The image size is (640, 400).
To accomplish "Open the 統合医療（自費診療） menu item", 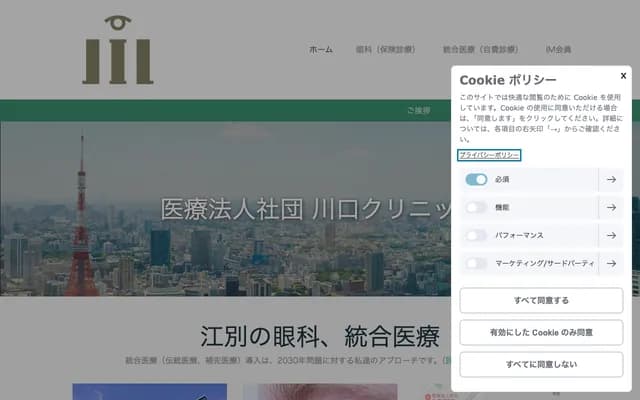I will 481,50.
